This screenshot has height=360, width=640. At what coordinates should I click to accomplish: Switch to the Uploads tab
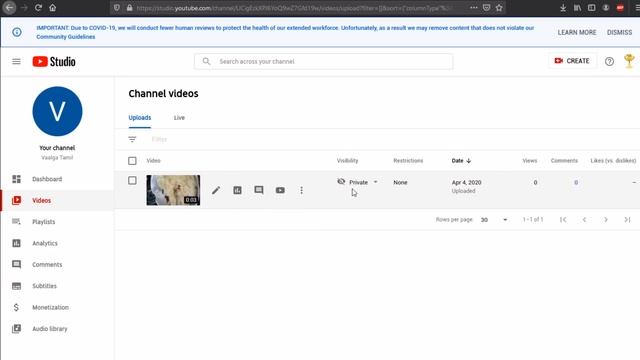140,118
